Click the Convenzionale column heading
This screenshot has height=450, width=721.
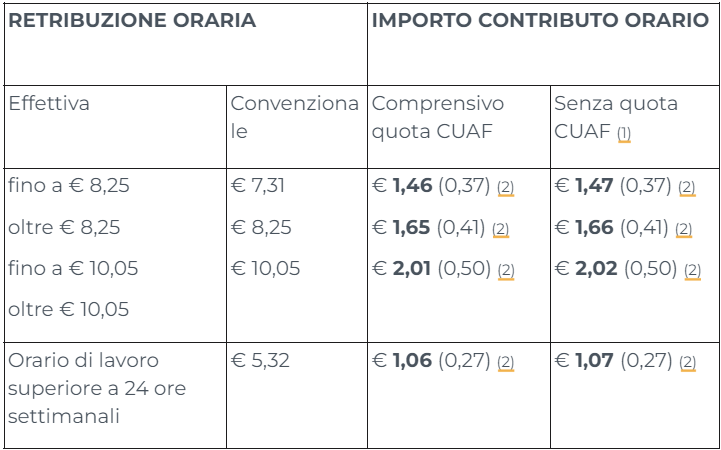pos(294,117)
